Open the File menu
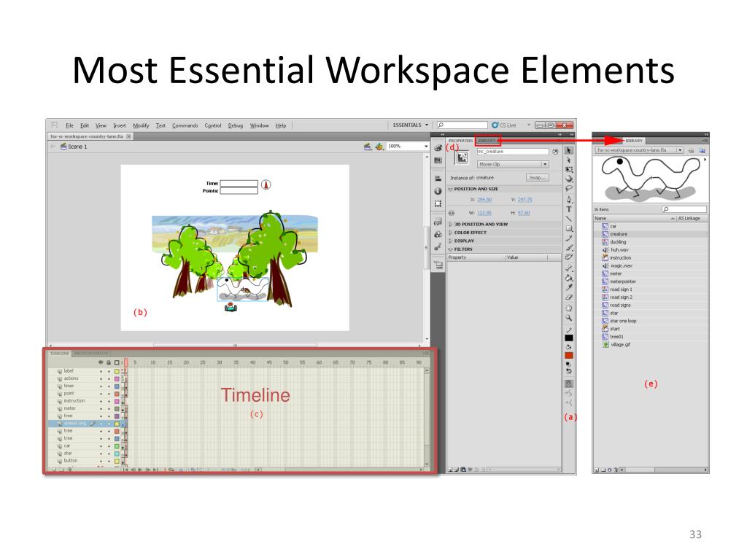This screenshot has height=560, width=747. click(69, 125)
